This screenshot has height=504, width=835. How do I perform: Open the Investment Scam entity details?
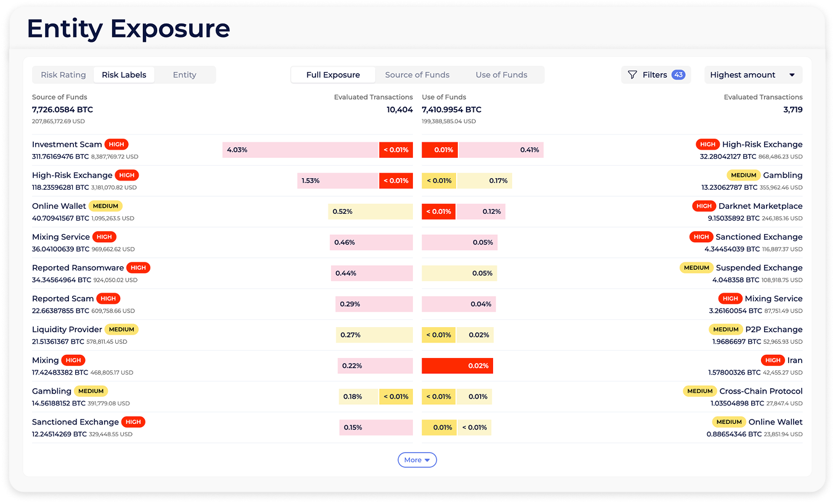(67, 144)
